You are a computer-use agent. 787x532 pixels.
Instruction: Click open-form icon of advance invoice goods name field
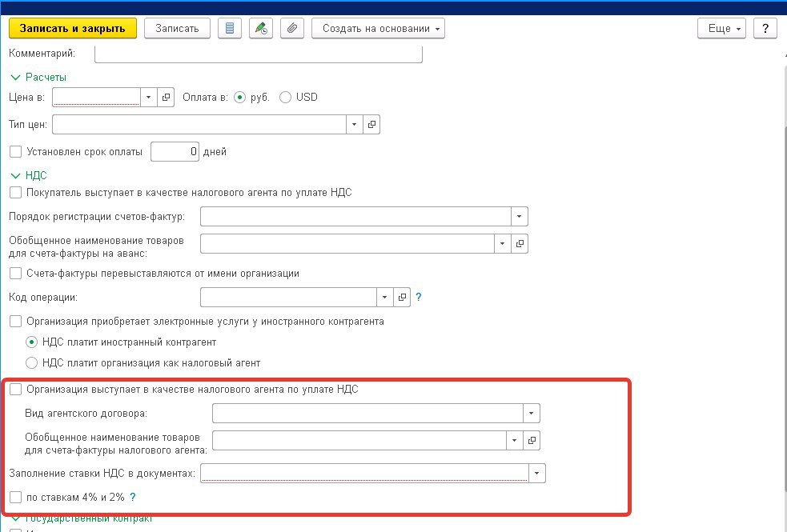click(520, 244)
